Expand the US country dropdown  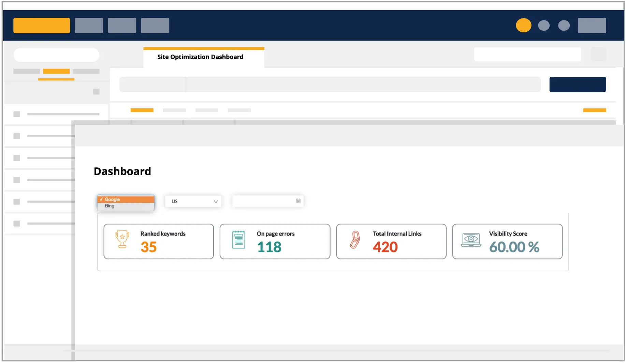click(193, 201)
